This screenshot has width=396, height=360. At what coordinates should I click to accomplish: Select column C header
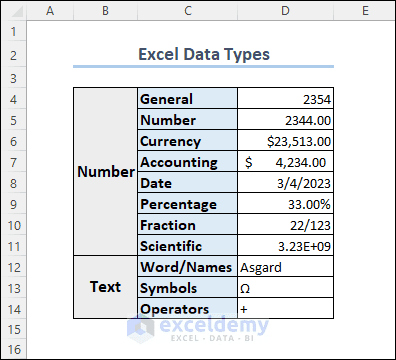(x=188, y=11)
